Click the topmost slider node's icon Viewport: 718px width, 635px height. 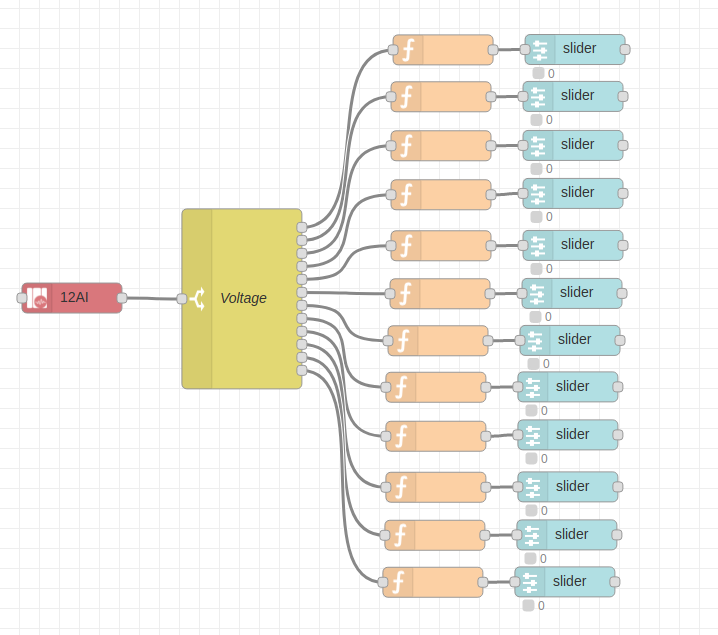point(540,49)
